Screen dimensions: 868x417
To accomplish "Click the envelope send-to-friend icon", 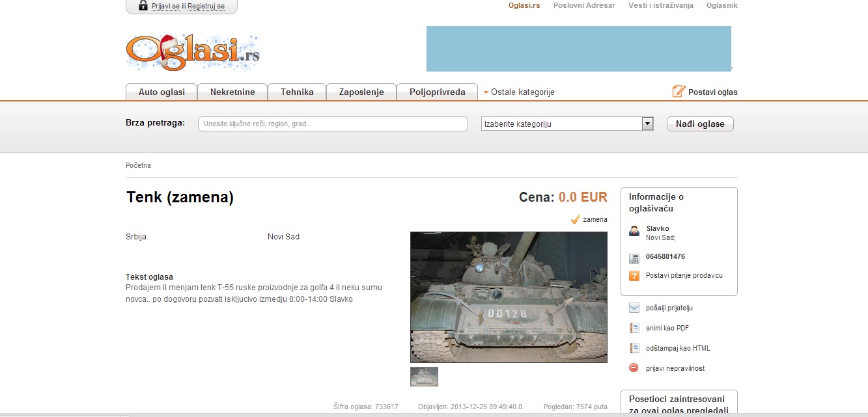I will (x=634, y=308).
